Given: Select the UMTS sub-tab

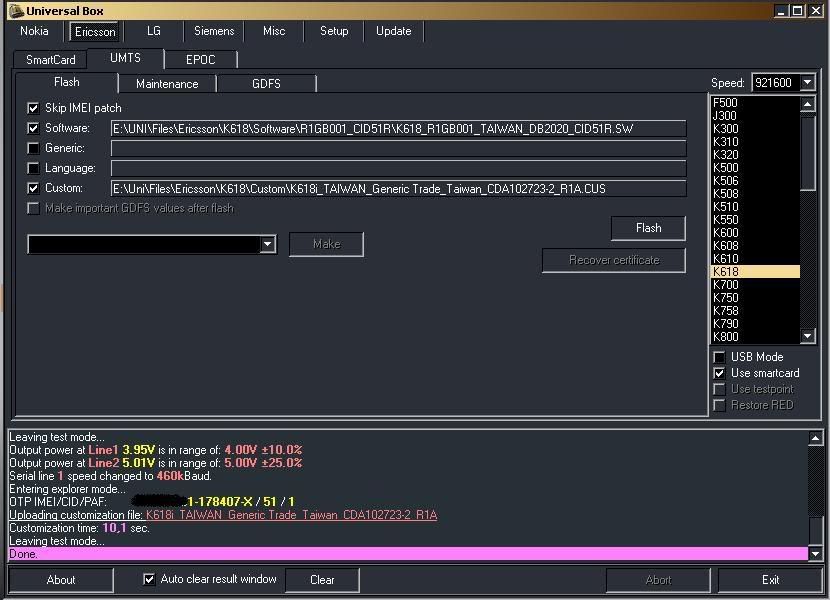Looking at the screenshot, I should pyautogui.click(x=125, y=58).
